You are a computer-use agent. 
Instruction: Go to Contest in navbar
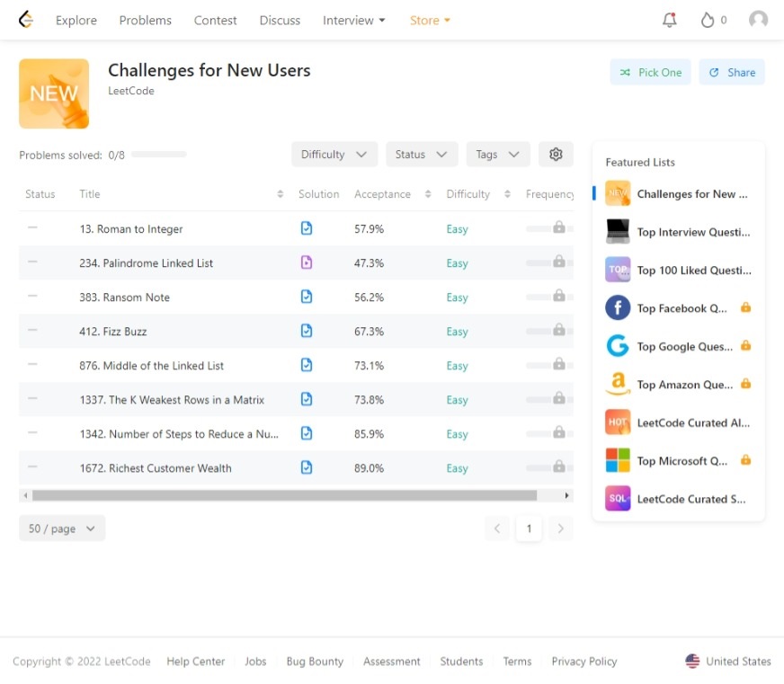[215, 20]
